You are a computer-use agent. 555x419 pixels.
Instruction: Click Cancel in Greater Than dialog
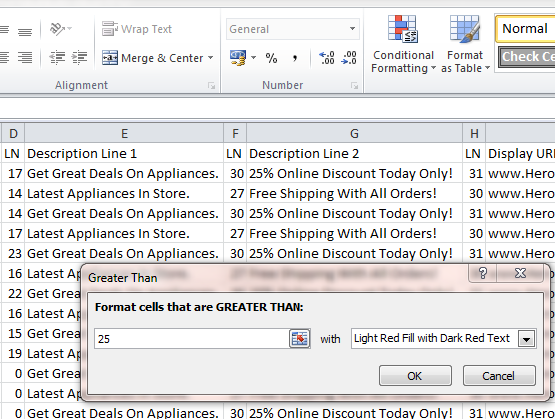pyautogui.click(x=498, y=376)
